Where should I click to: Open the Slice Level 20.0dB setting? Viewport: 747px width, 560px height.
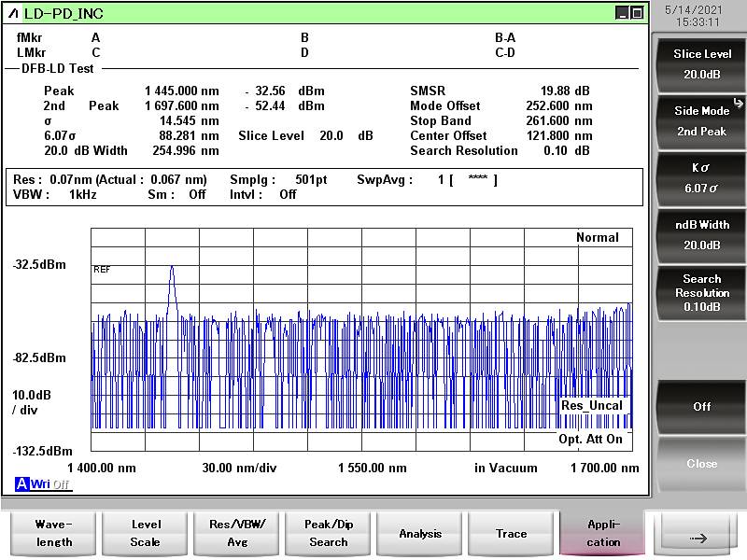point(701,63)
